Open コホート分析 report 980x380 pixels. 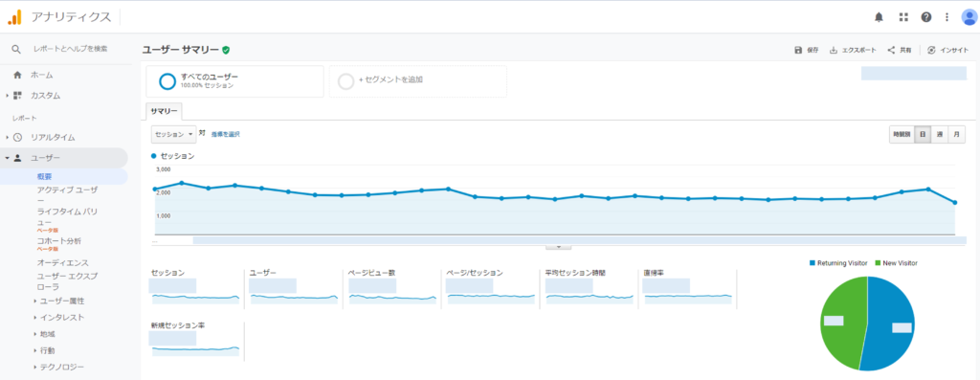(x=58, y=240)
